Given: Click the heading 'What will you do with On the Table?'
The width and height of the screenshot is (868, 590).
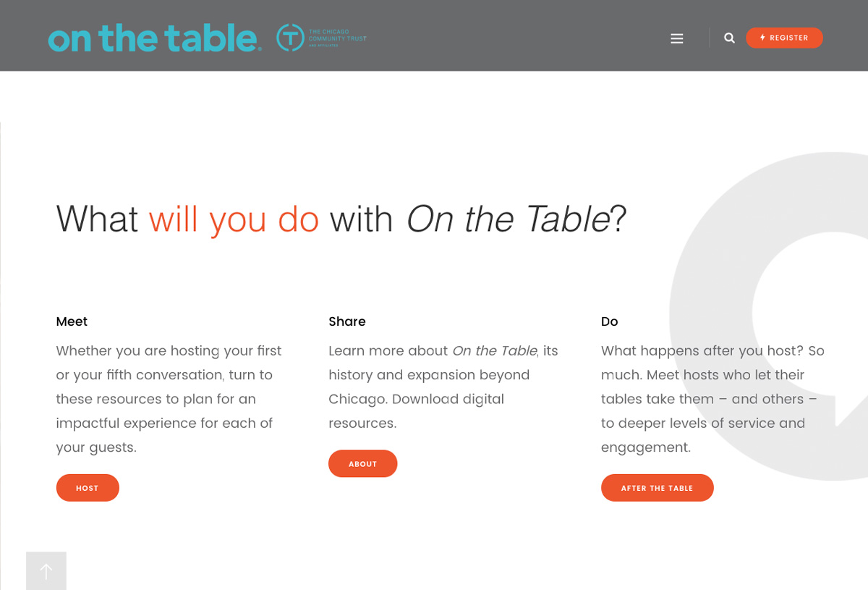Looking at the screenshot, I should click(340, 219).
